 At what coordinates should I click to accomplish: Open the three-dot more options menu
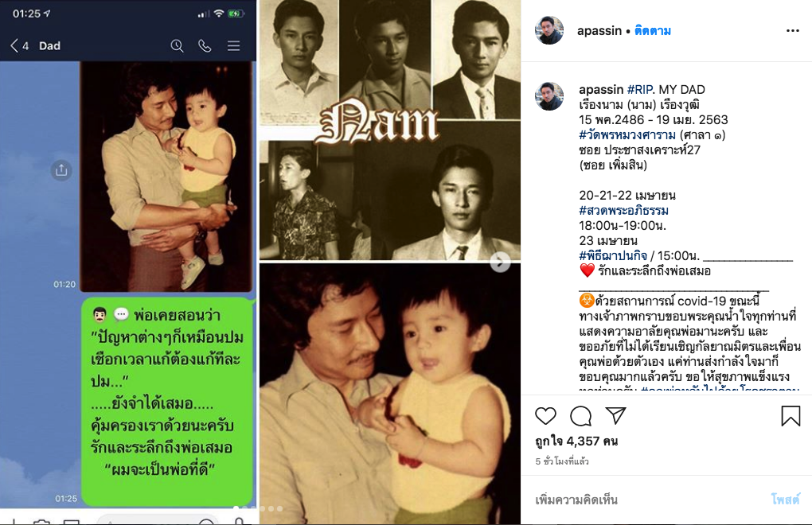(792, 31)
